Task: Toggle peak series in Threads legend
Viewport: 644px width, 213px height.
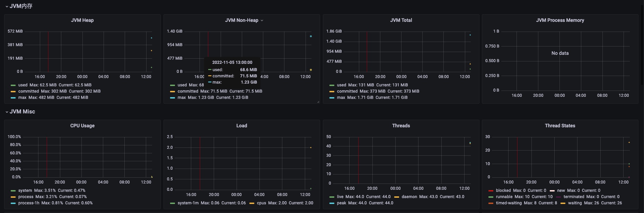Action: pos(342,203)
